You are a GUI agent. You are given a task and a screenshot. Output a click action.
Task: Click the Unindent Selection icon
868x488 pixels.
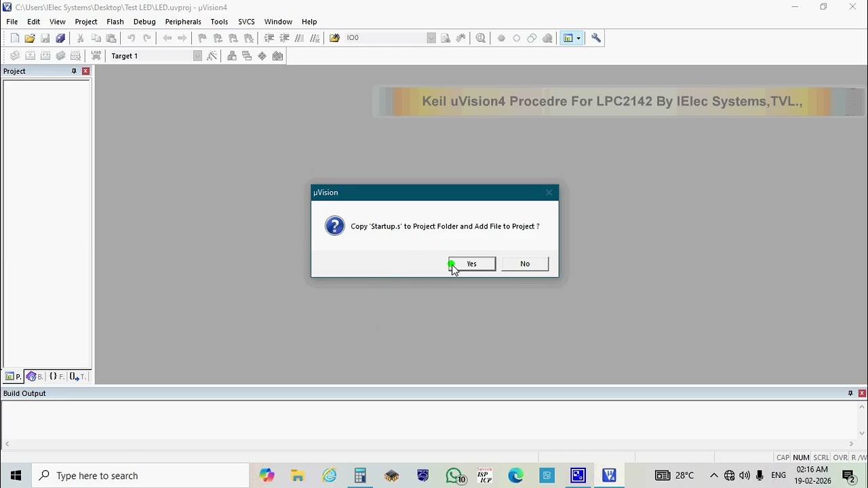point(285,38)
